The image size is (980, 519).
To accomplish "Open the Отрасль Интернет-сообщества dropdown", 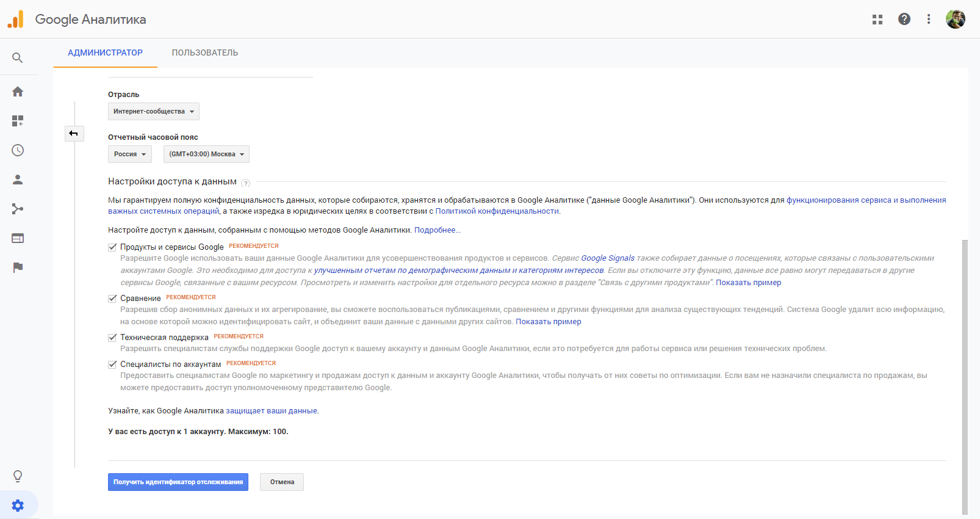I will tap(154, 111).
